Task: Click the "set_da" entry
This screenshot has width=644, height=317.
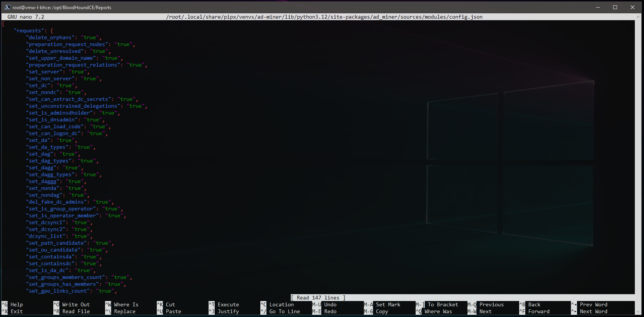Action: tap(52, 140)
